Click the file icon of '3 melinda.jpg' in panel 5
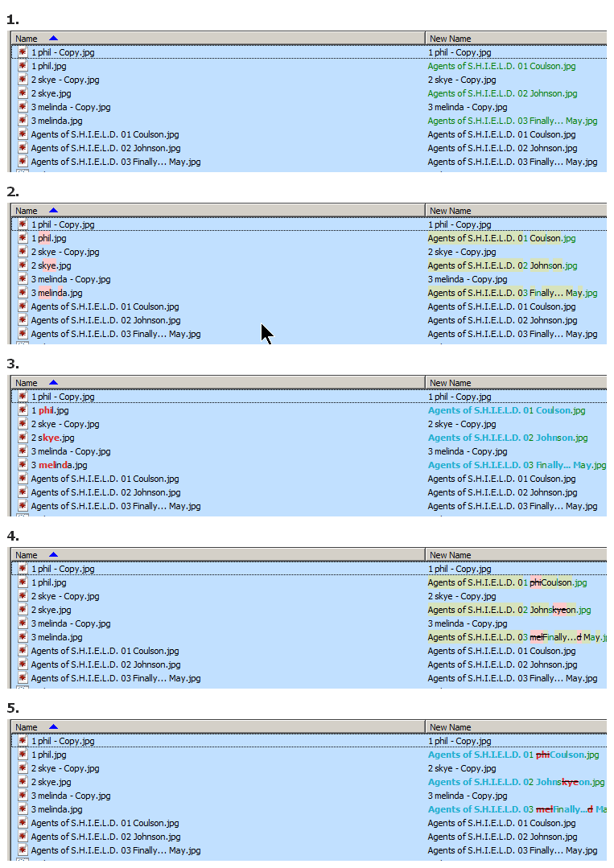Viewport: 614px width, 868px height. (x=23, y=809)
